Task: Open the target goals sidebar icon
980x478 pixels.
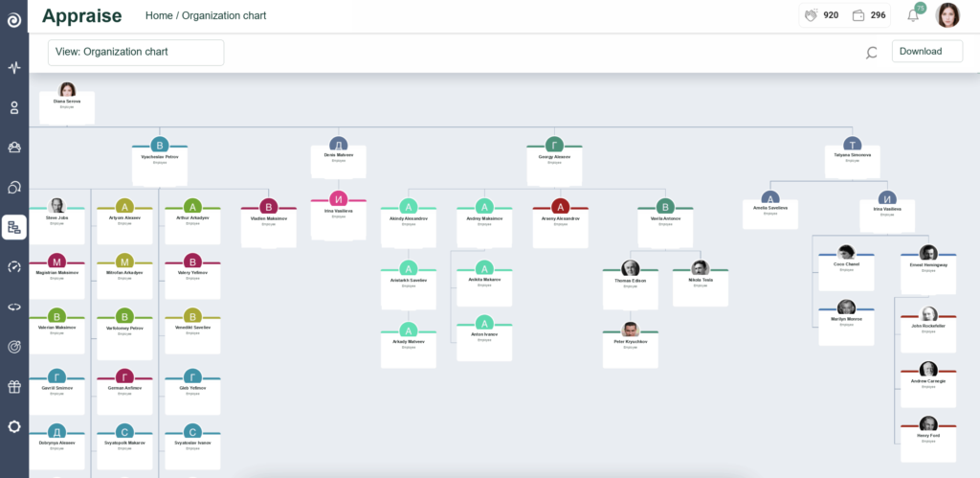Action: (14, 347)
